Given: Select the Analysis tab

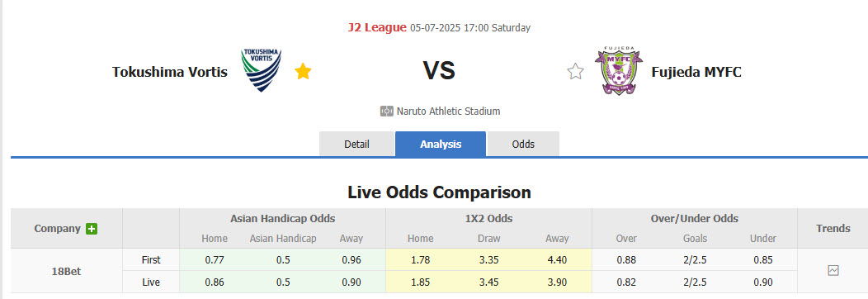Looking at the screenshot, I should (441, 144).
